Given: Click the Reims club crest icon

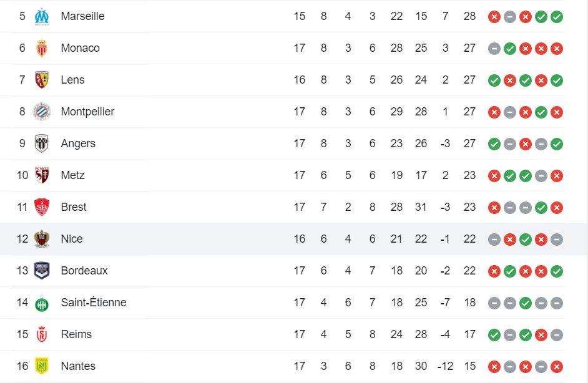Looking at the screenshot, I should point(42,334).
